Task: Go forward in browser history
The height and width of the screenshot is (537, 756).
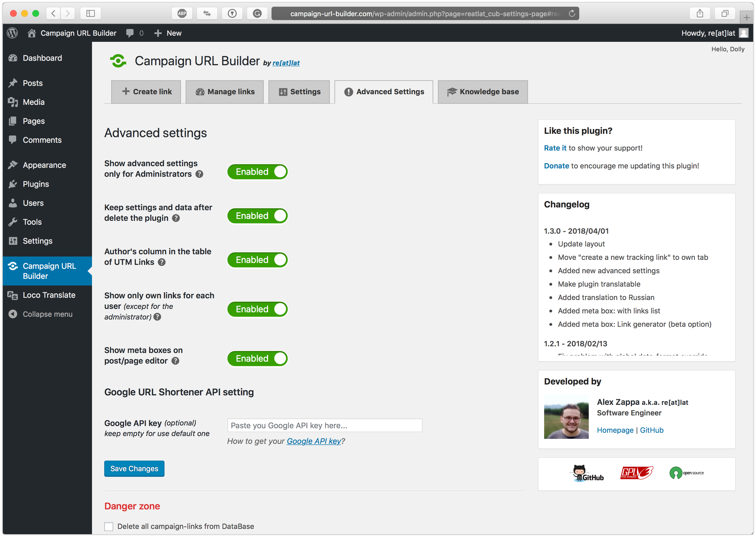Action: click(68, 14)
